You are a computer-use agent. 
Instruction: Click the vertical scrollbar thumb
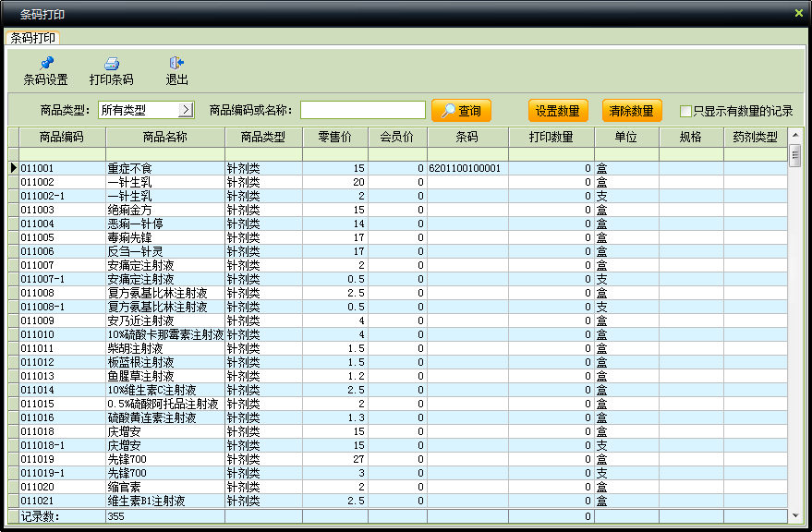pos(795,155)
